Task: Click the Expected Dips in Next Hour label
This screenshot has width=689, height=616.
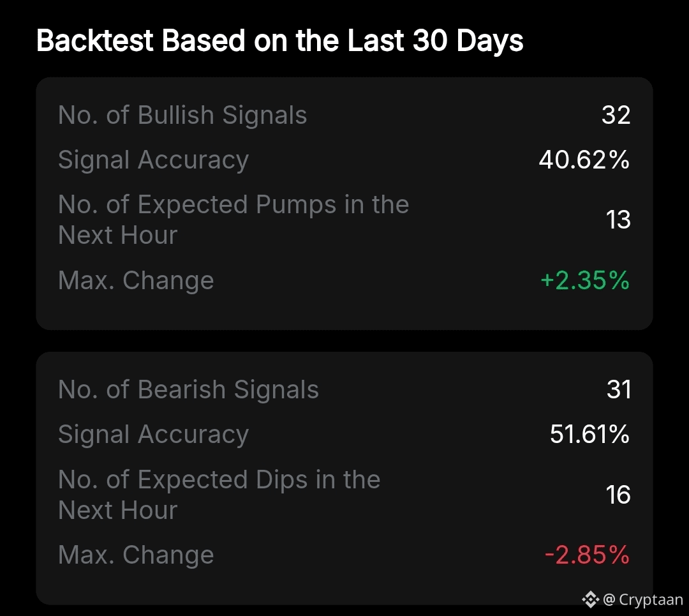Action: pos(219,495)
